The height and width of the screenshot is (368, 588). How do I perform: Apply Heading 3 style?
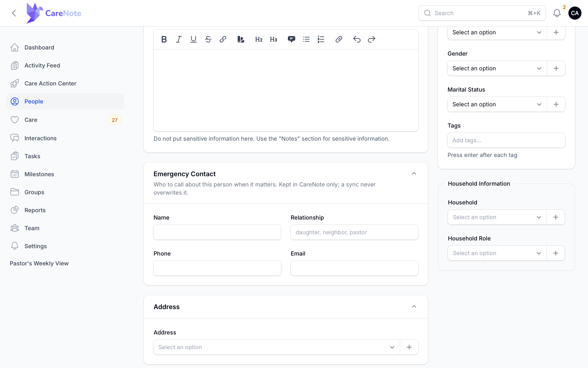[x=274, y=39]
